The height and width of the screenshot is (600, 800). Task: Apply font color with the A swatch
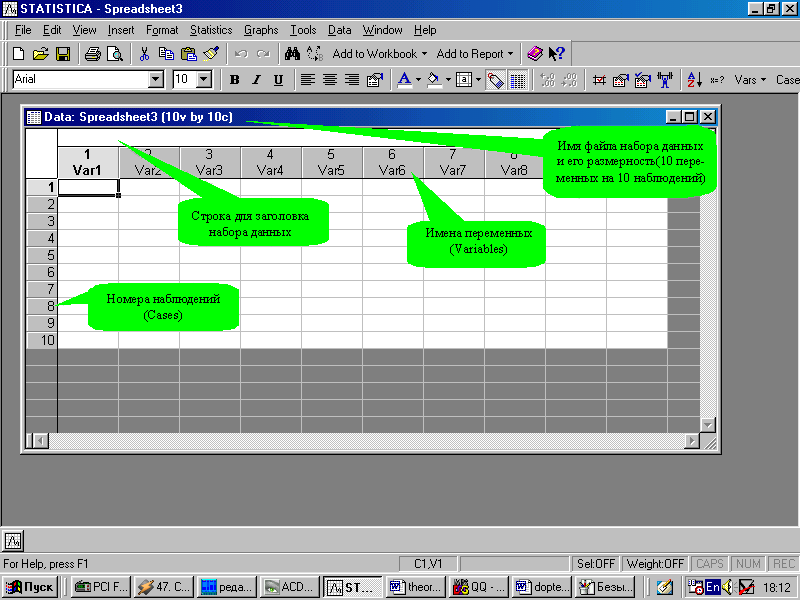405,80
